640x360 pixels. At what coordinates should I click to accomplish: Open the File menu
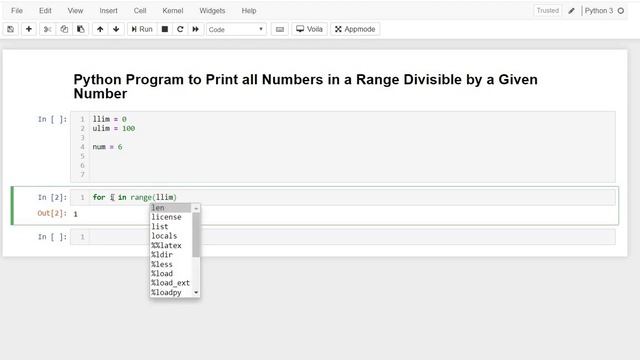tap(17, 11)
